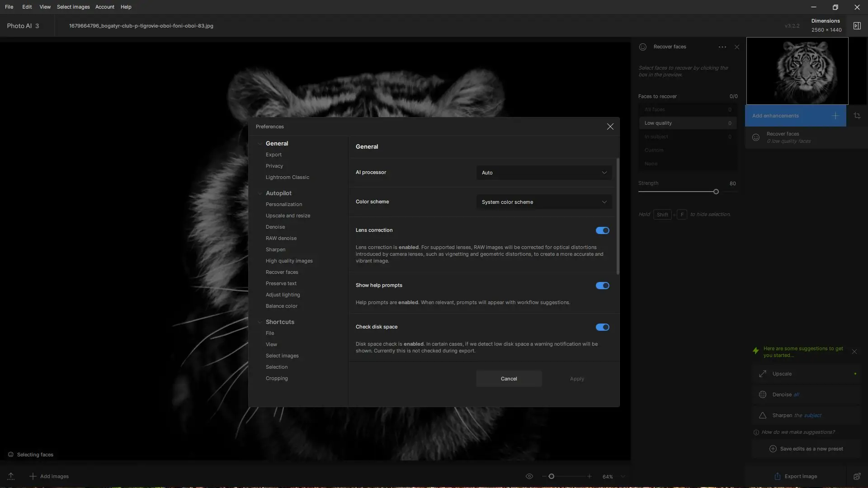Click the Denoise suggestion globe icon

click(x=763, y=394)
